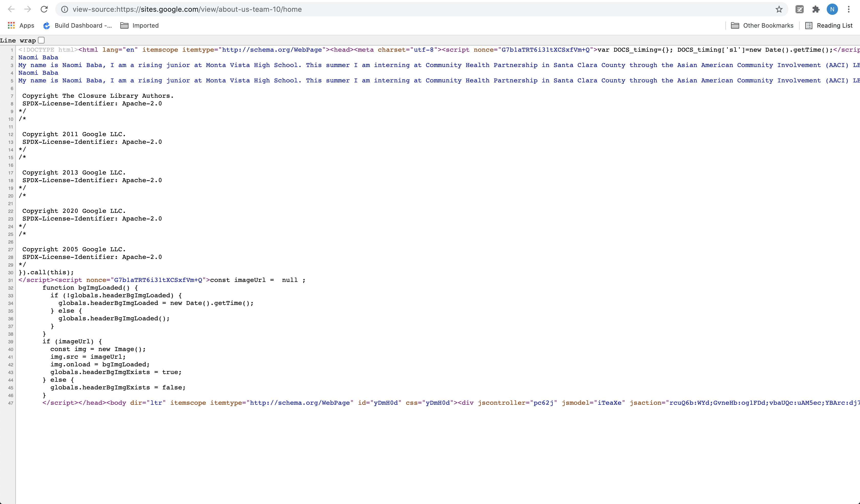Click the browser back arrow
This screenshot has width=860, height=504.
(11, 9)
